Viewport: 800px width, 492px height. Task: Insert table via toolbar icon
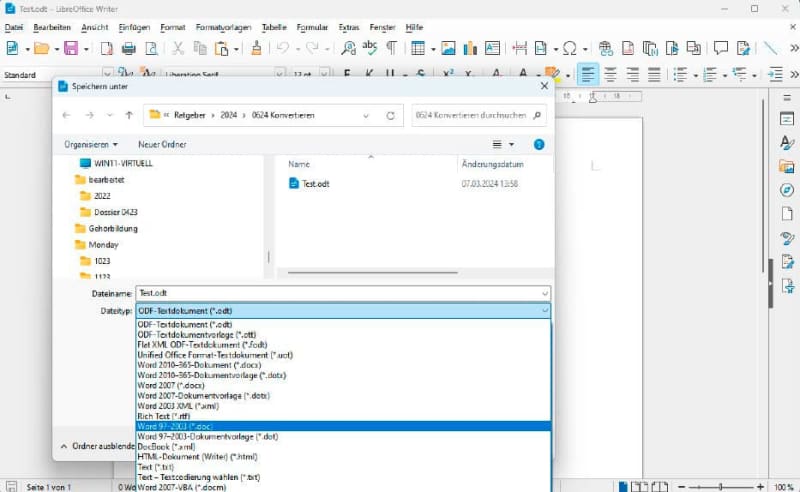click(418, 48)
